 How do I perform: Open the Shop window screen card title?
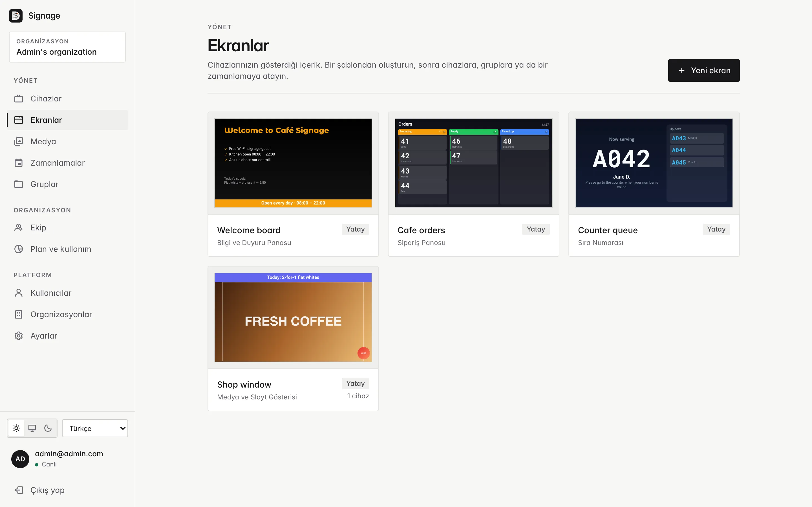(x=244, y=384)
